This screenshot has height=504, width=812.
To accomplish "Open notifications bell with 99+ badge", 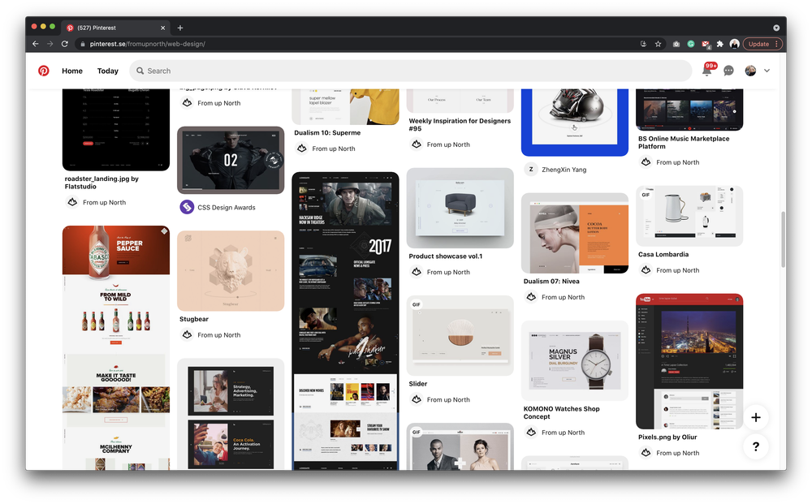I will [x=707, y=70].
